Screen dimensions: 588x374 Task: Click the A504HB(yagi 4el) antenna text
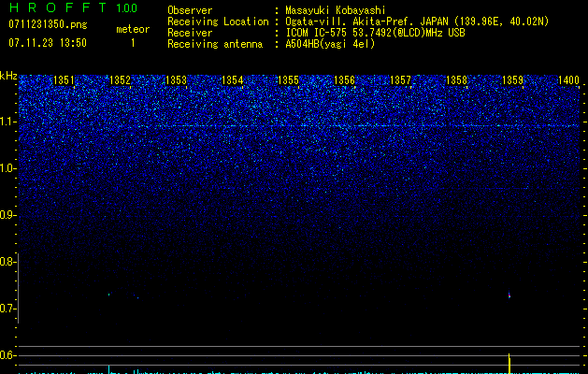[330, 44]
